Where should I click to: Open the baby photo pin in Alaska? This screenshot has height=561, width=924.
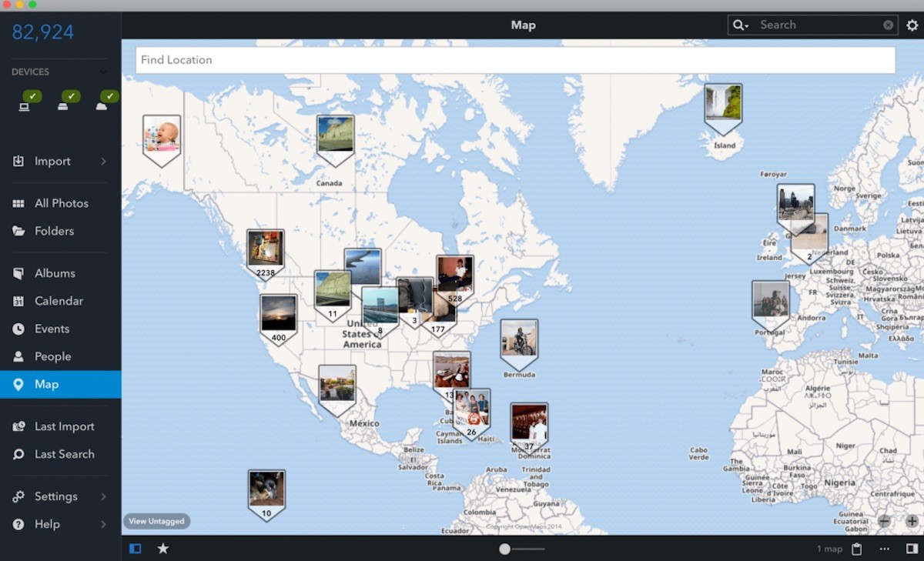click(x=162, y=141)
